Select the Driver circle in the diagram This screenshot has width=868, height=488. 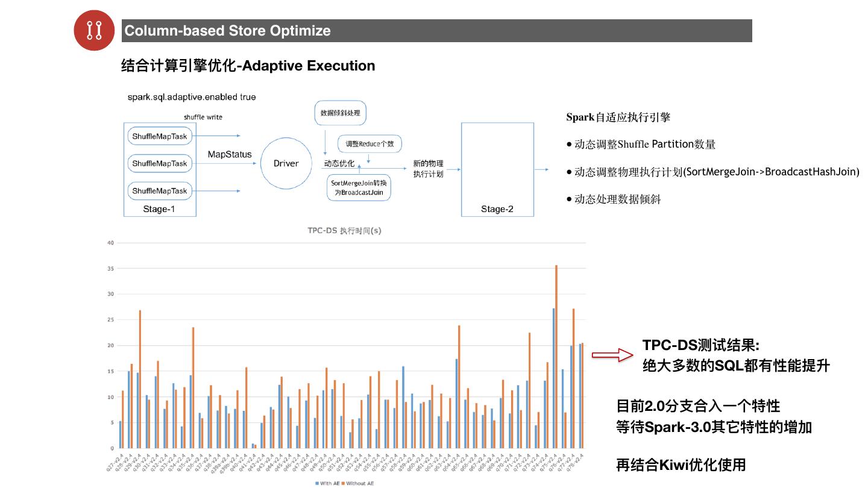tap(286, 163)
